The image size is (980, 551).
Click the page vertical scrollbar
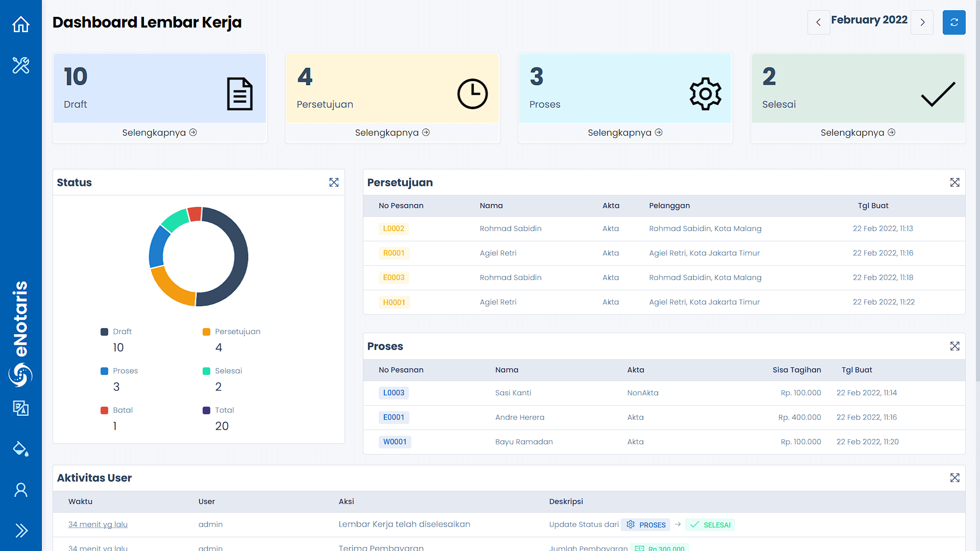pos(977,191)
